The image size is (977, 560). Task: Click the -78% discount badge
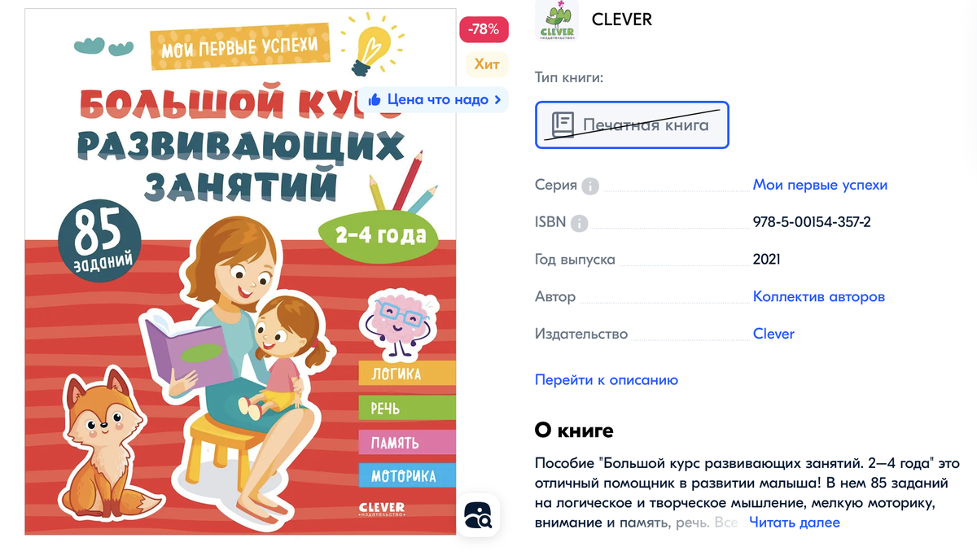pos(484,29)
